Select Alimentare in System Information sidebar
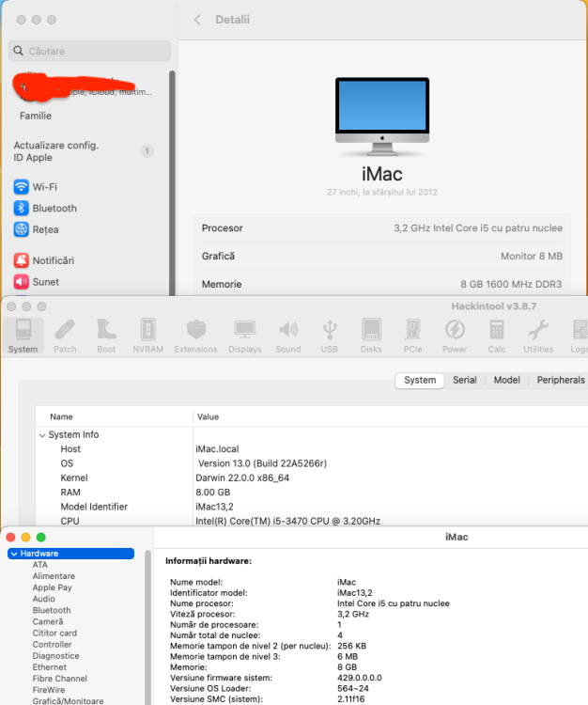The height and width of the screenshot is (705, 588). pos(54,576)
